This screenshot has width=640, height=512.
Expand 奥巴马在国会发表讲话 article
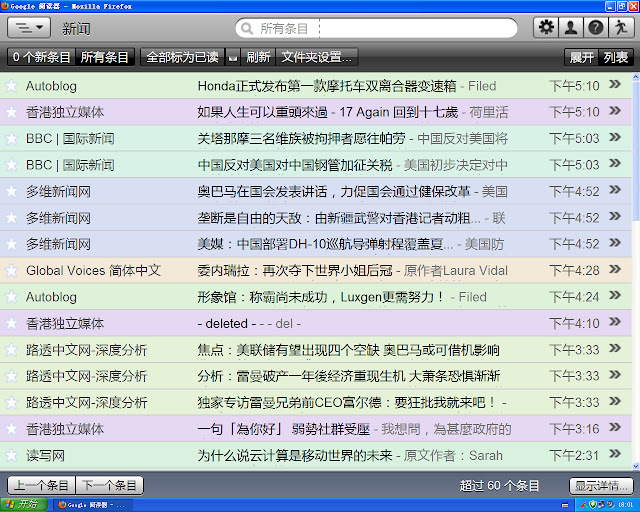[334, 191]
